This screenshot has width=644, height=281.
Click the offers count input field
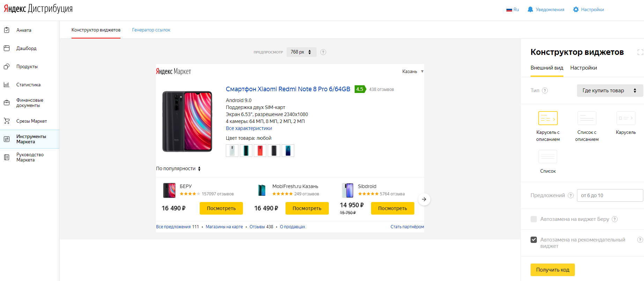(609, 195)
